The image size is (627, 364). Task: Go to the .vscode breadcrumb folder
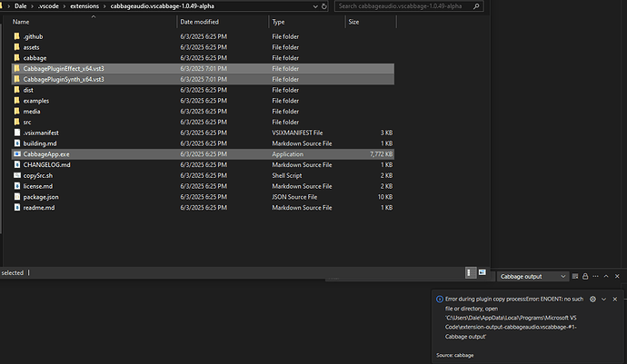(48, 6)
